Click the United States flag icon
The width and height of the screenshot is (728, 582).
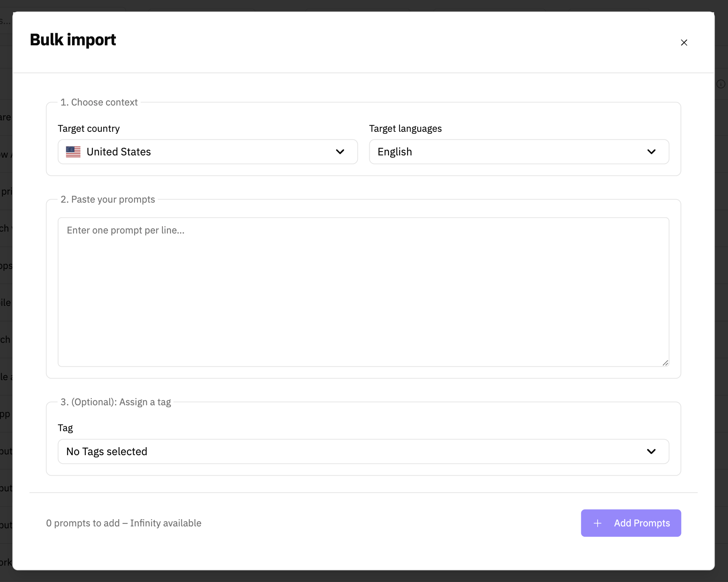(73, 152)
